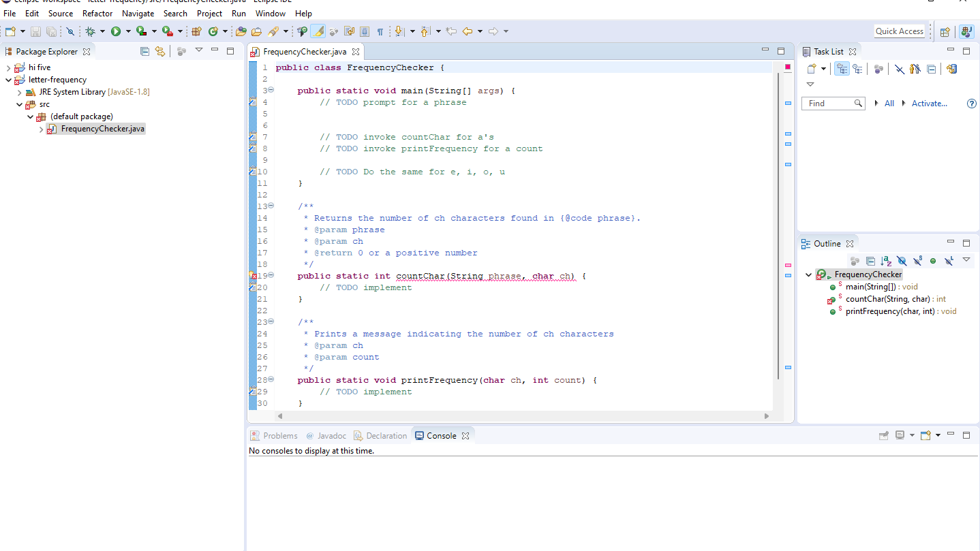Toggle Mark Occurrences highlighter in toolbar
Viewport: 980px width, 551px height.
tap(318, 31)
